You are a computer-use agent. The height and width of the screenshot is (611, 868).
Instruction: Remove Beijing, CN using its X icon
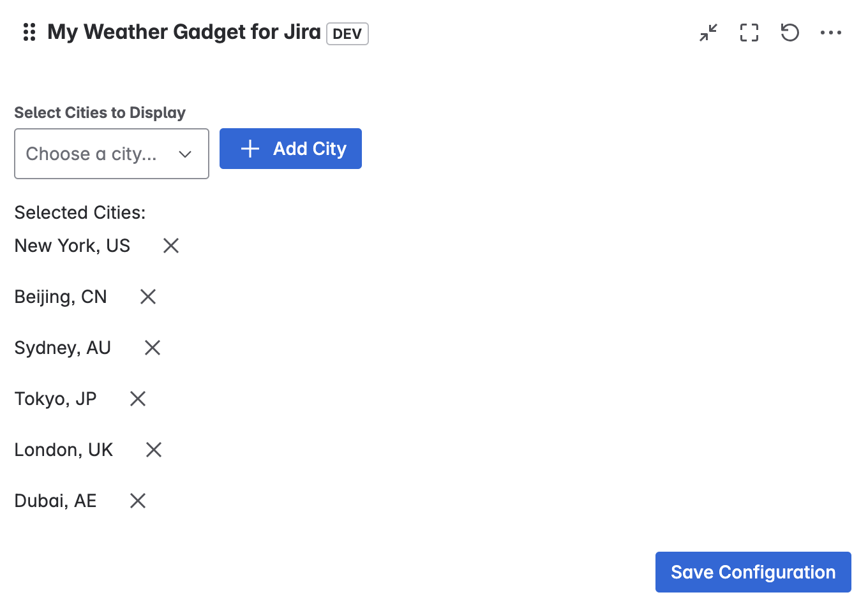147,296
